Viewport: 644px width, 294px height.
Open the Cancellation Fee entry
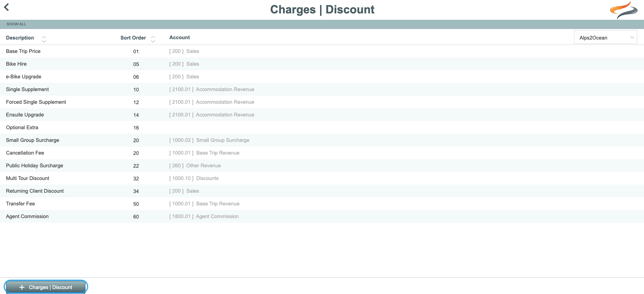pos(322,153)
